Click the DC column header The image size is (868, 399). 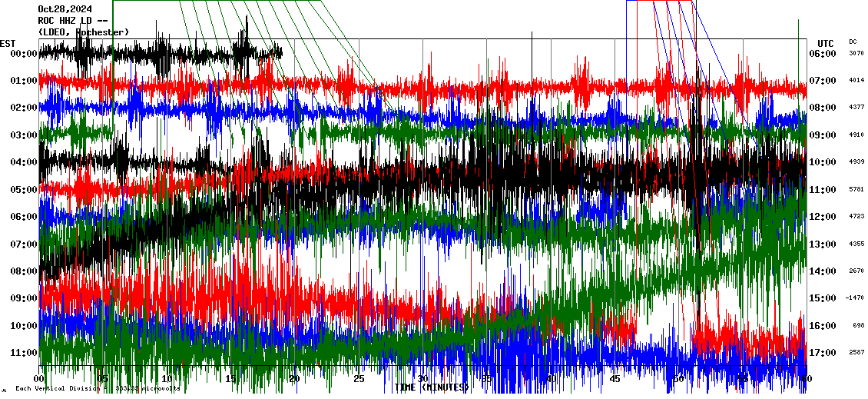(853, 42)
